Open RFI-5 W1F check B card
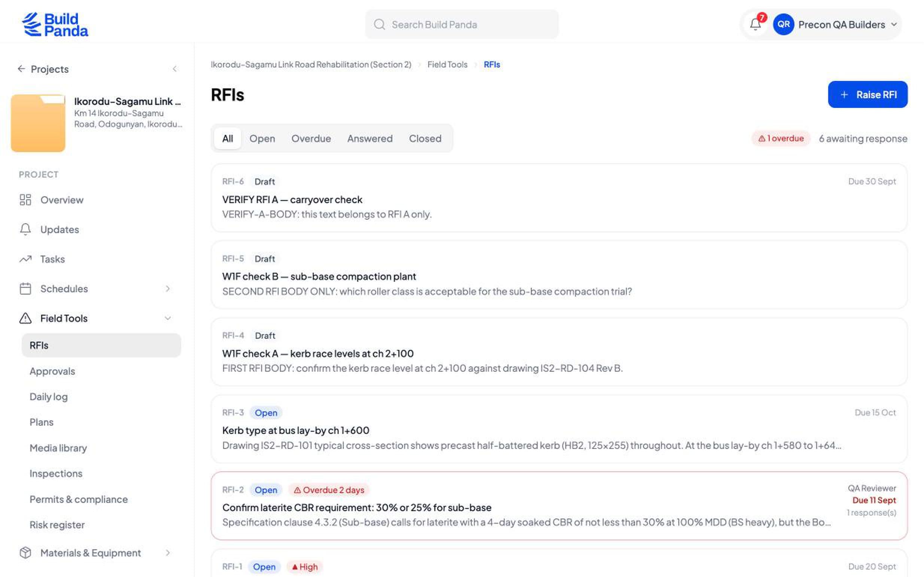The width and height of the screenshot is (924, 577). click(x=559, y=275)
